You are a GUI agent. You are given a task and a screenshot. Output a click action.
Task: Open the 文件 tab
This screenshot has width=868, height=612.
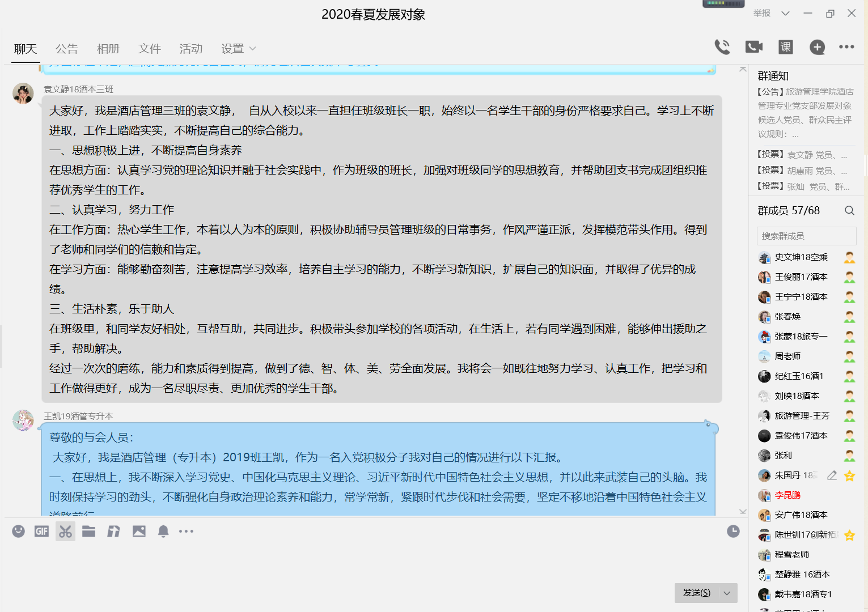coord(149,49)
